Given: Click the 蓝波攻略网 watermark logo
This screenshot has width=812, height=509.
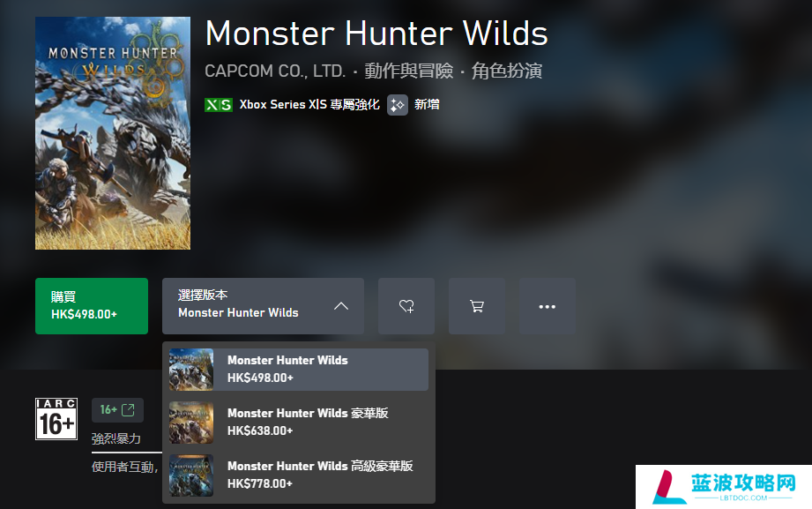Looking at the screenshot, I should point(724,487).
